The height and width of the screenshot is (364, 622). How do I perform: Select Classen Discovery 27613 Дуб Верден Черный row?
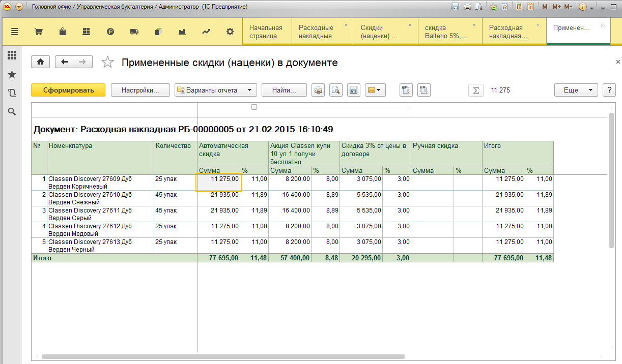pos(100,246)
